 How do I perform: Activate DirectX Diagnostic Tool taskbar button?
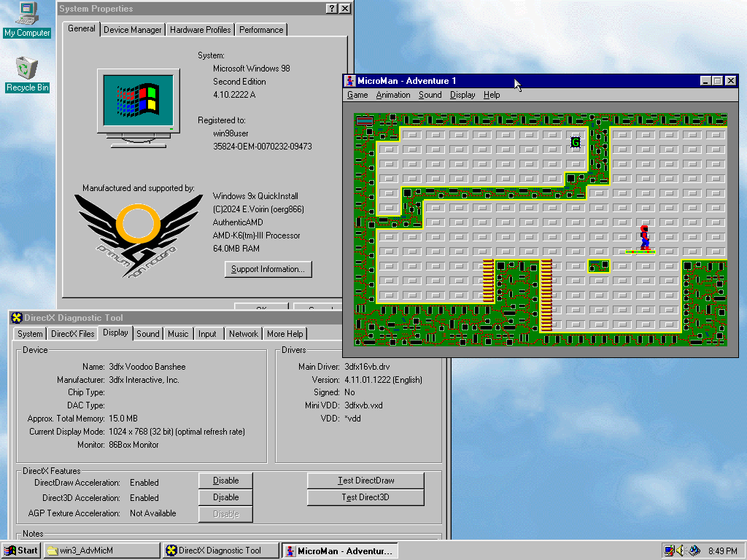(220, 551)
